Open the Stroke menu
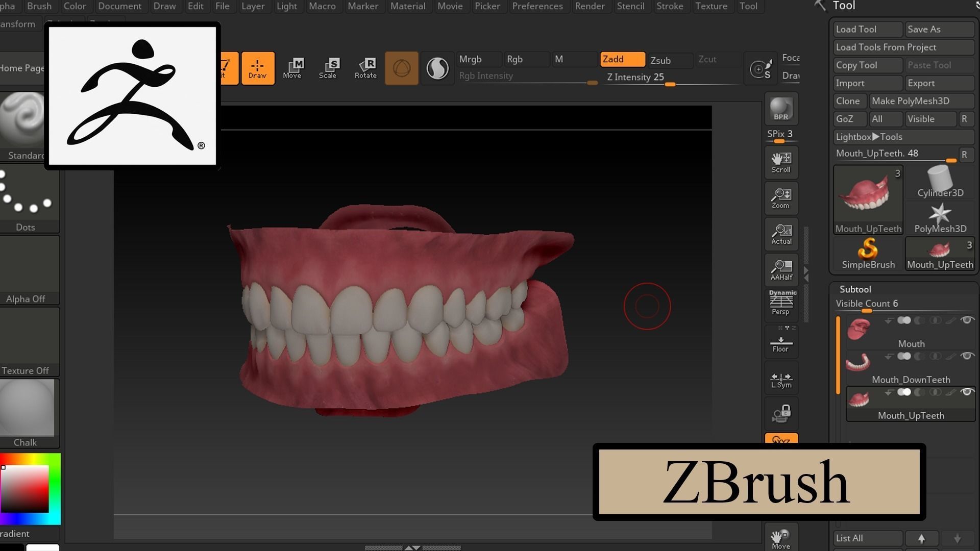Image resolution: width=980 pixels, height=551 pixels. pos(670,6)
